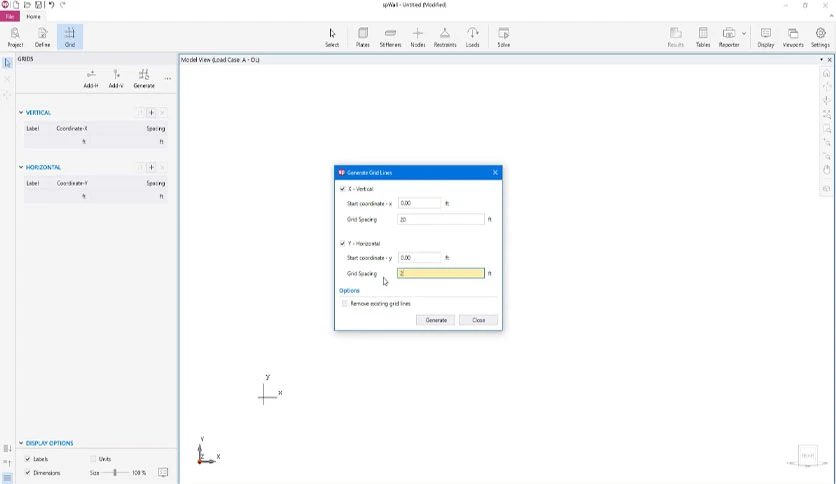The width and height of the screenshot is (836, 484).
Task: Open the Project ribbon tool
Action: 15,37
